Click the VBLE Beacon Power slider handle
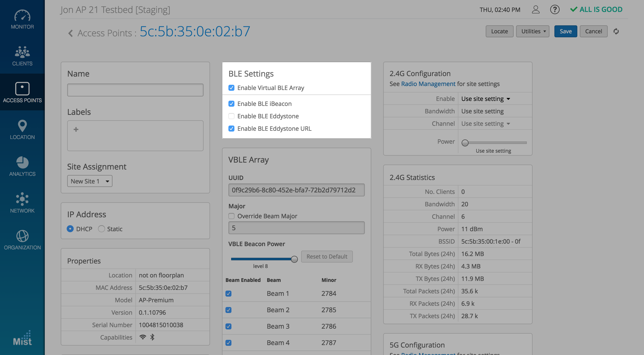Image resolution: width=644 pixels, height=355 pixels. (294, 259)
